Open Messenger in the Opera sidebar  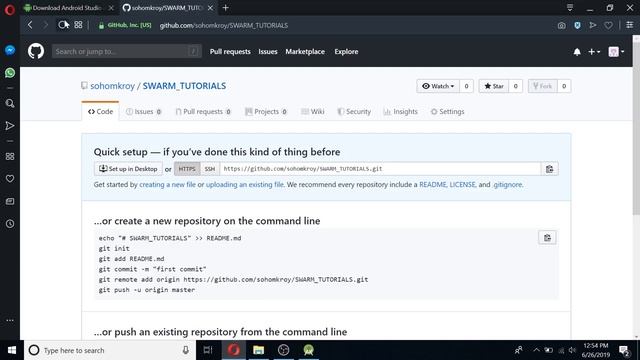pyautogui.click(x=10, y=50)
